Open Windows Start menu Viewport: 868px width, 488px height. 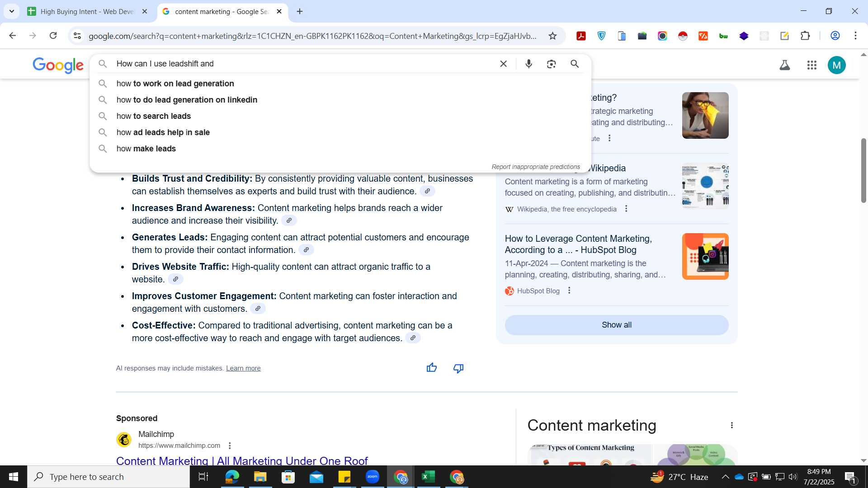(x=14, y=477)
